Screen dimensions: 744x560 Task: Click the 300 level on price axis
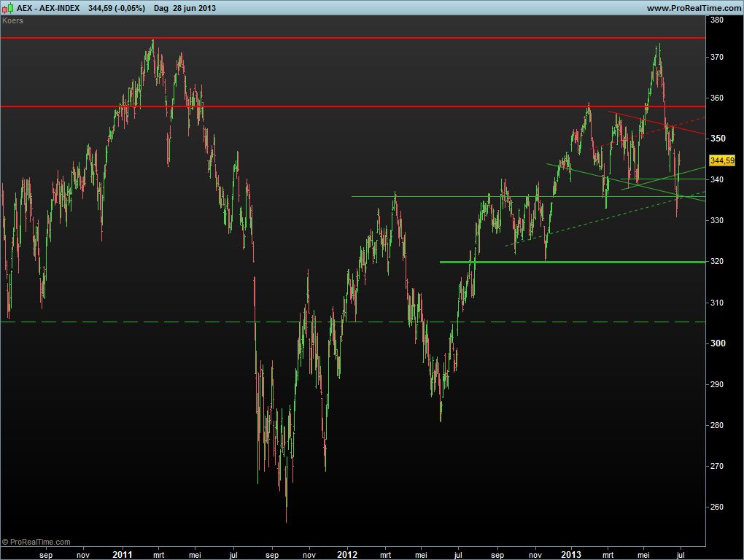tap(717, 343)
